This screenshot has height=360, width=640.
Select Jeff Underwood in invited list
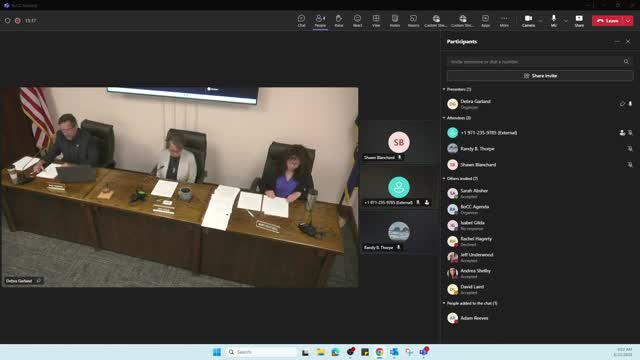tap(540, 257)
